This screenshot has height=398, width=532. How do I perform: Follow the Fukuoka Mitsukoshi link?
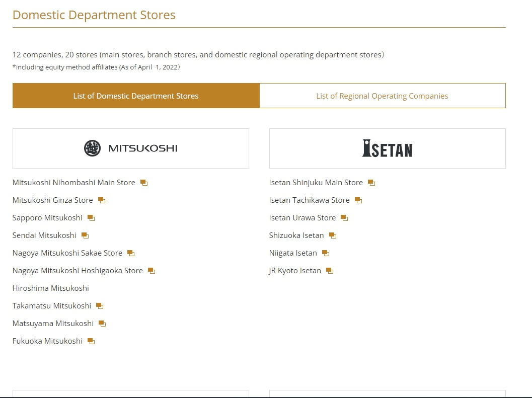coord(47,341)
